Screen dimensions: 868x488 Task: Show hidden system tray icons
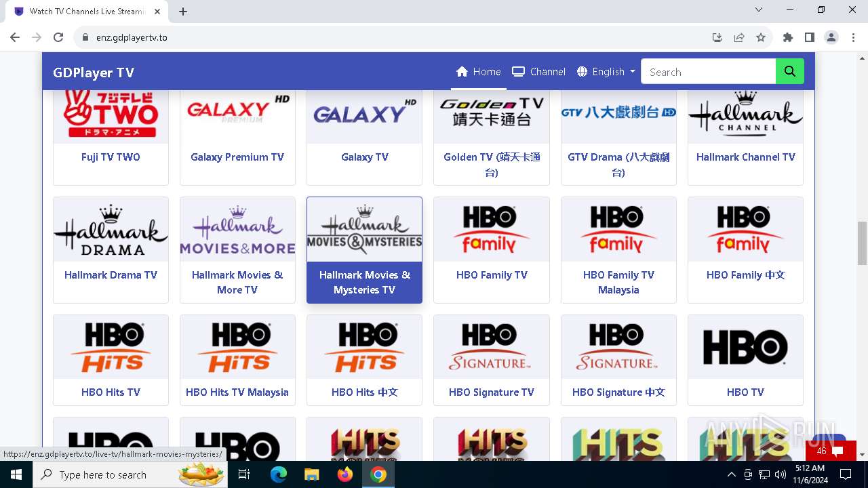click(731, 474)
